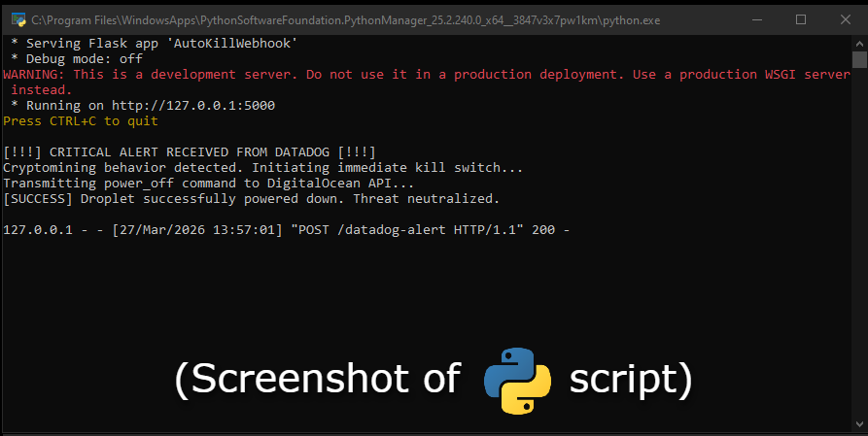Click the URL http://127.0.0.1:5000
The image size is (868, 436).
point(193,105)
